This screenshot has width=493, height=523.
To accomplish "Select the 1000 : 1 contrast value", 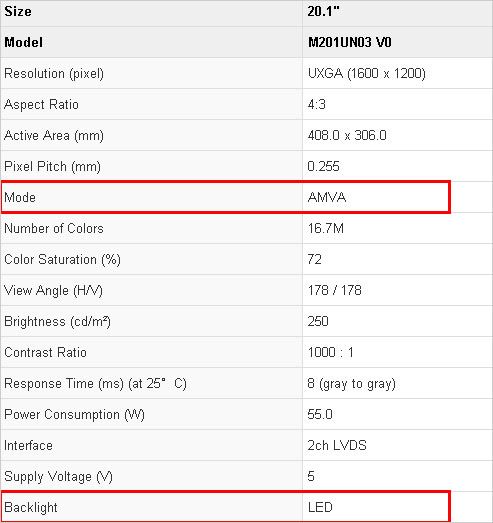I will pos(331,353).
